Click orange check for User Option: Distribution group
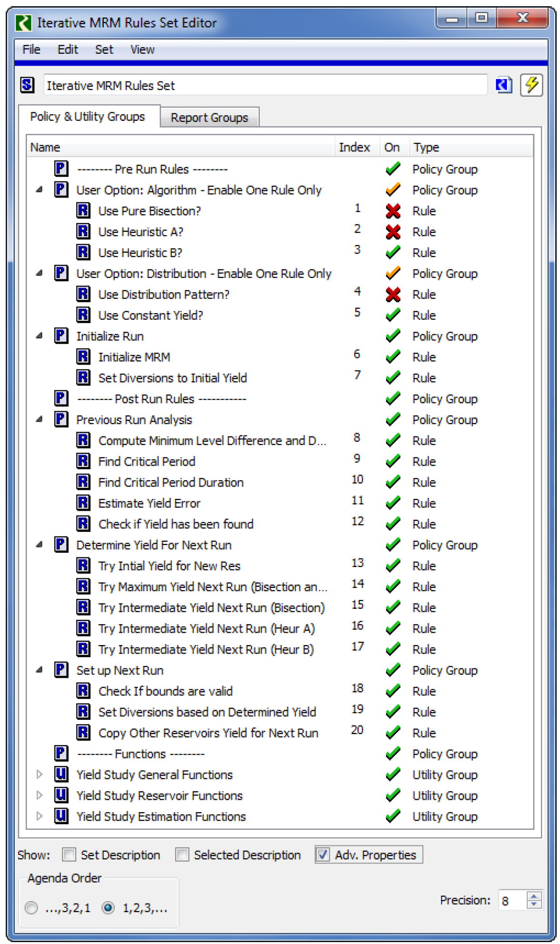560x944 pixels. click(393, 273)
